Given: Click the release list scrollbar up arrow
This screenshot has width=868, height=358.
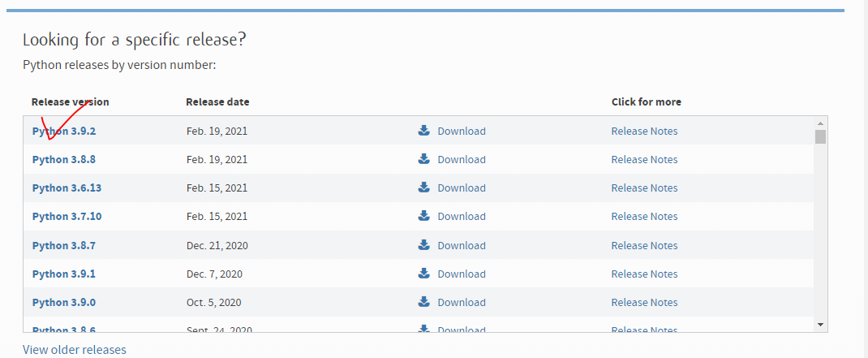Looking at the screenshot, I should [x=820, y=123].
